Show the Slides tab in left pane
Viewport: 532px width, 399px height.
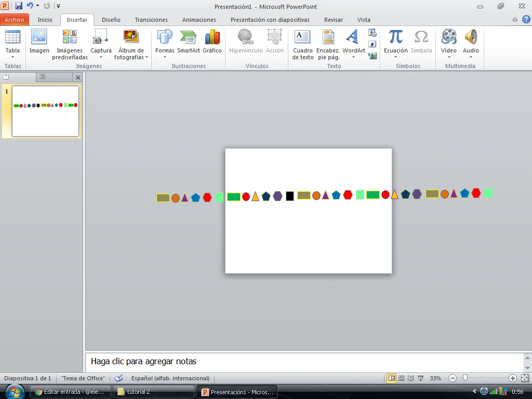pos(6,77)
